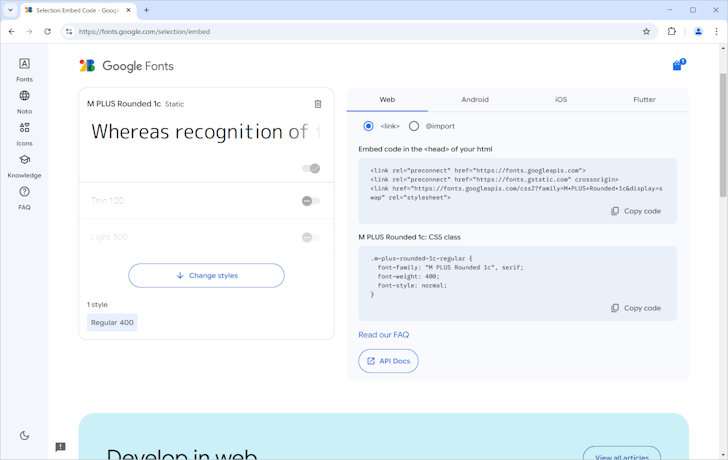
Task: Copy code for the head embed
Action: pos(636,211)
